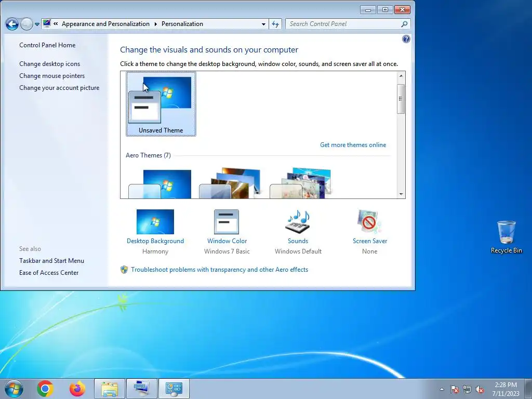Image resolution: width=532 pixels, height=399 pixels.
Task: Click the taskbar clock showing 2:28 PM
Action: [x=506, y=389]
